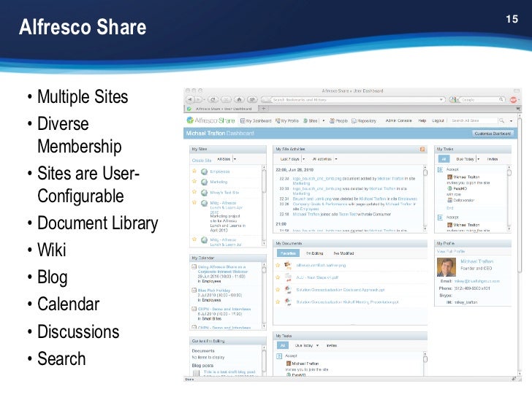Click the browser Stop loading button
Image resolution: width=532 pixels, height=411 pixels.
(226, 99)
